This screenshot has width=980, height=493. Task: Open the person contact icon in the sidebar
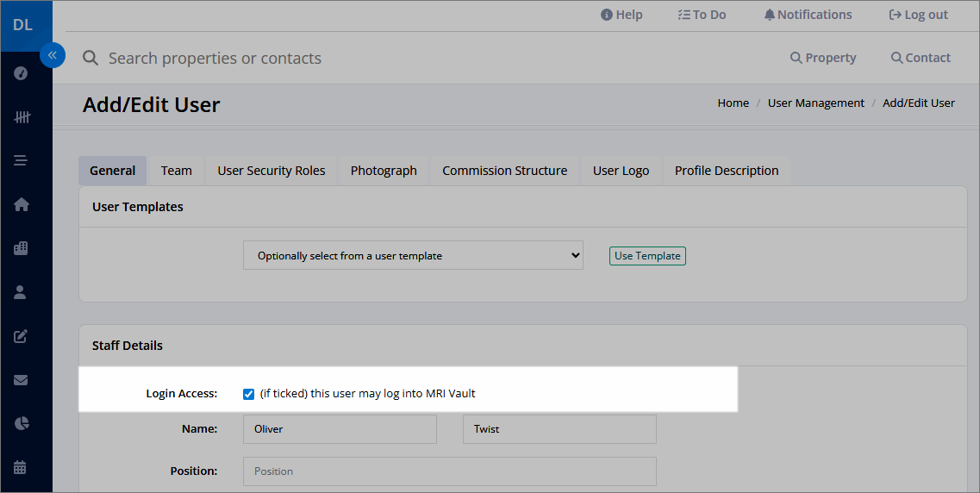click(x=20, y=292)
